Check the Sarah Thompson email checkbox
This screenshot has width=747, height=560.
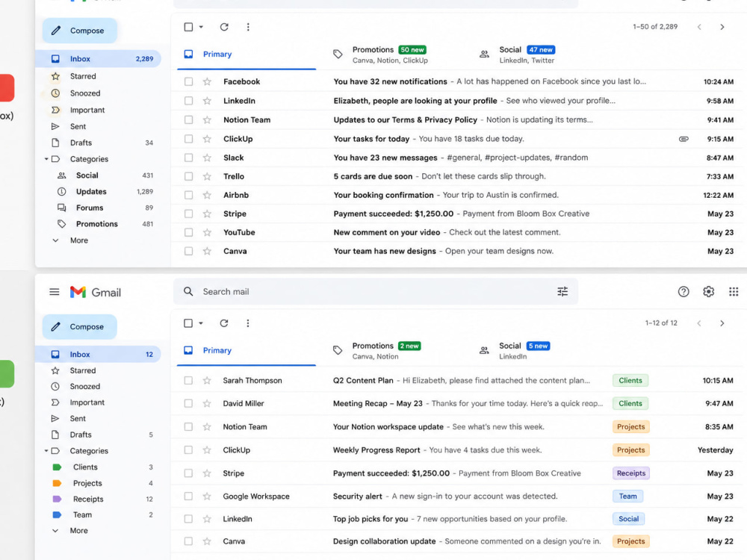pos(189,381)
